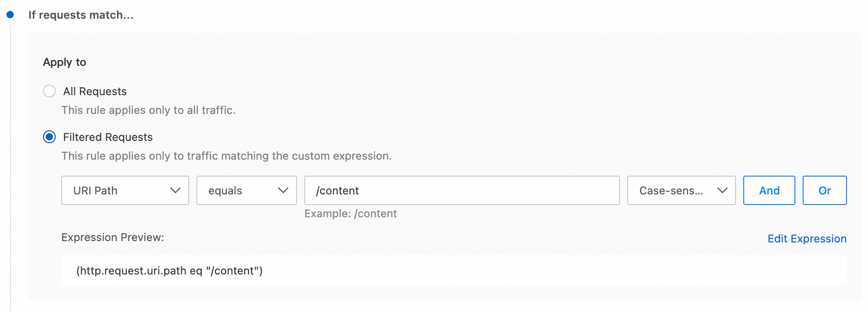Open the equals operator dropdown
The image size is (868, 312).
click(246, 190)
